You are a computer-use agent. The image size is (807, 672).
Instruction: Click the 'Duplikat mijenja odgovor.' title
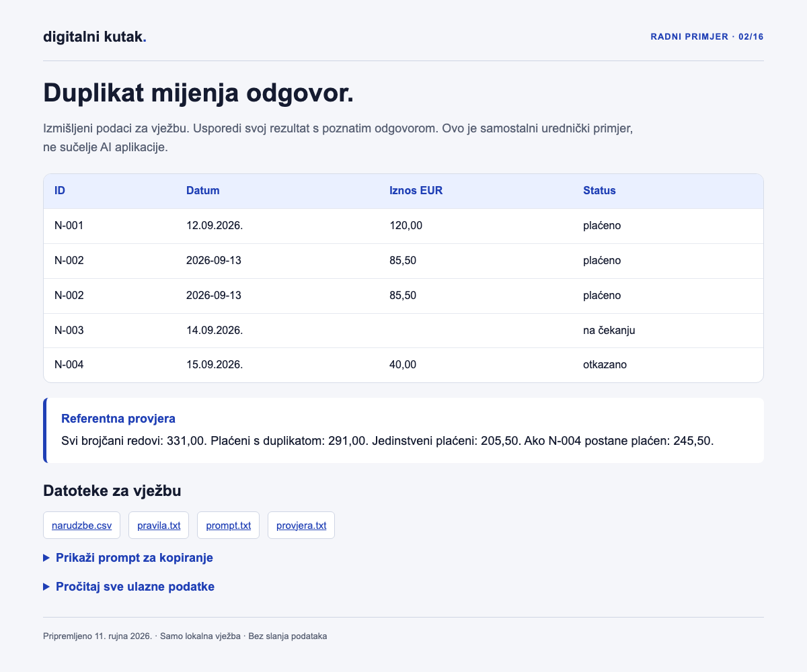(198, 93)
